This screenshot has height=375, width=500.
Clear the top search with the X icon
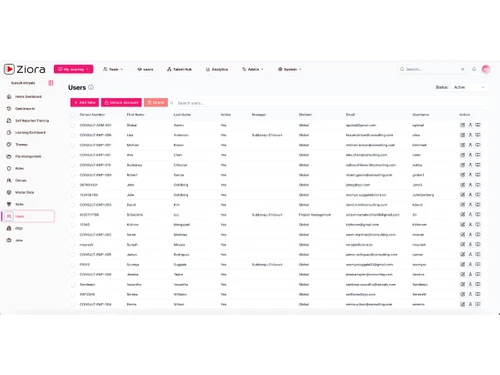(462, 69)
